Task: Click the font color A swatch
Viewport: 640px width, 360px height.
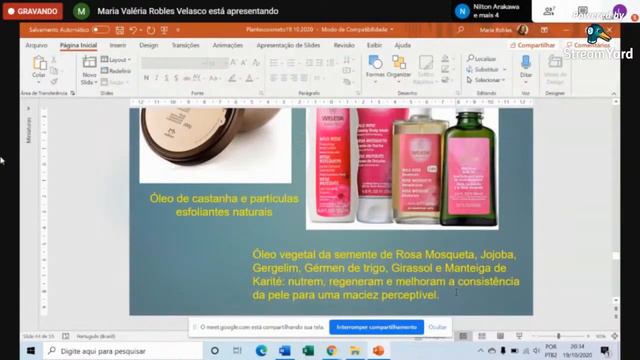Action: 249,78
